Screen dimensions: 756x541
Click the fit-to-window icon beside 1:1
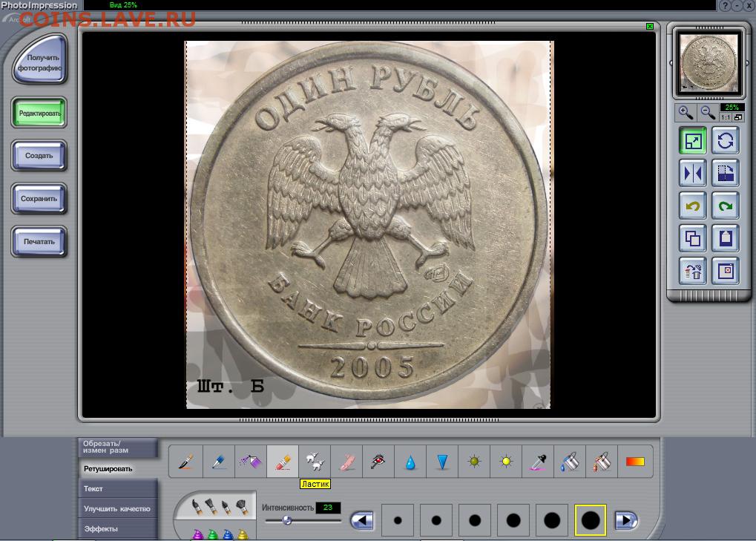click(738, 117)
